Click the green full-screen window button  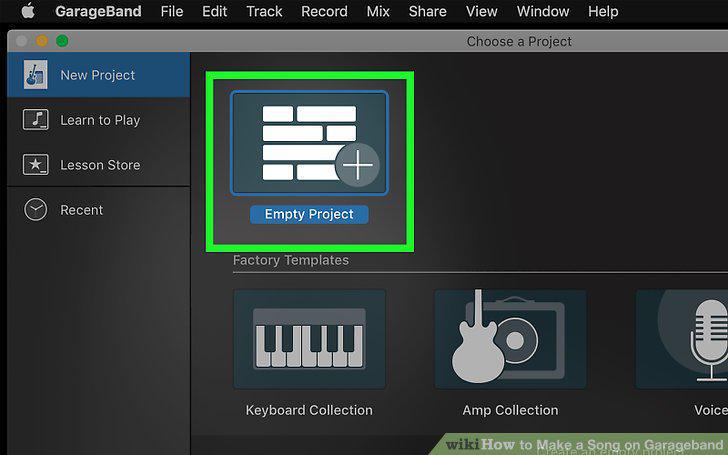pyautogui.click(x=62, y=41)
